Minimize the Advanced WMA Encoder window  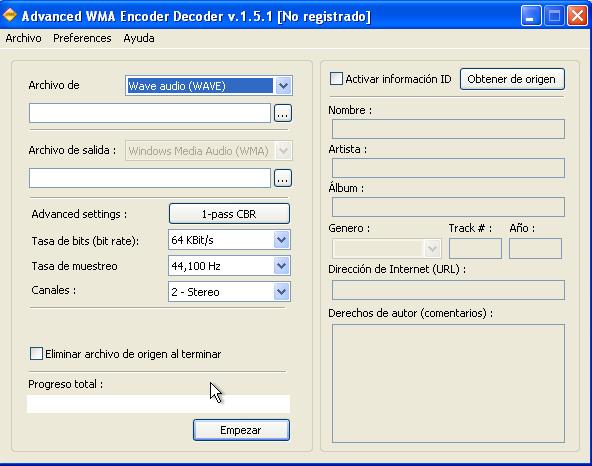pos(531,16)
